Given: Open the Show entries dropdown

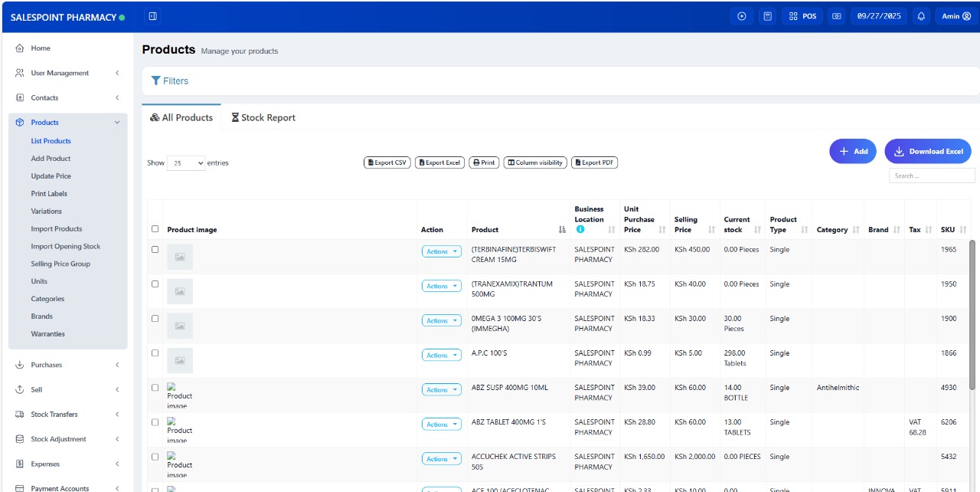Looking at the screenshot, I should coord(186,163).
